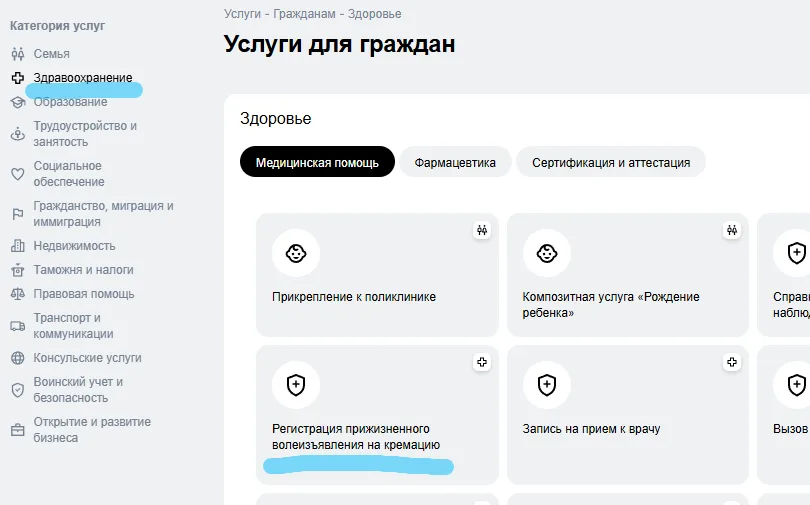Click the briefcase icon beside Открытие и развитие бизнеса
810x505 pixels.
click(18, 430)
